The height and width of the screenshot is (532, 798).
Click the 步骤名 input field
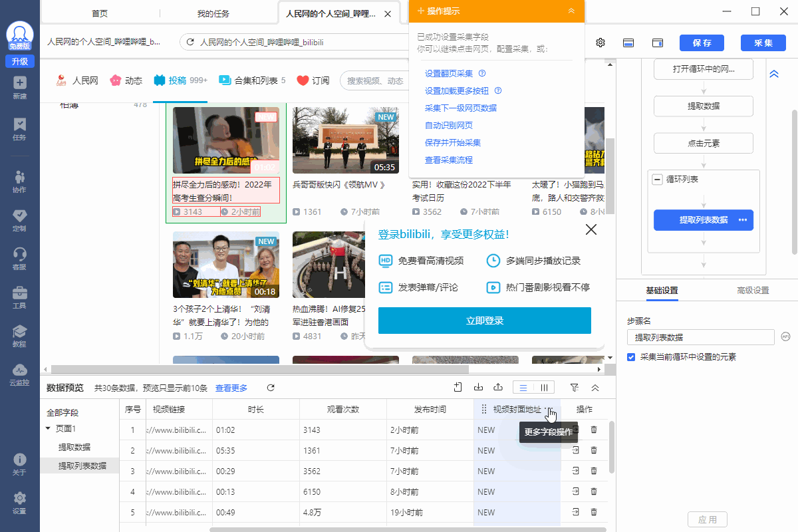700,337
